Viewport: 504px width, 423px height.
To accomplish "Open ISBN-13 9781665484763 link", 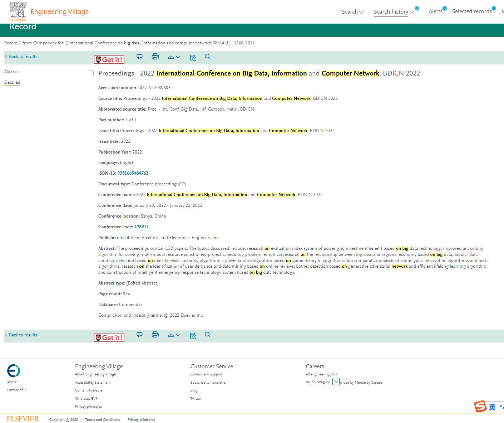I will coord(133,173).
